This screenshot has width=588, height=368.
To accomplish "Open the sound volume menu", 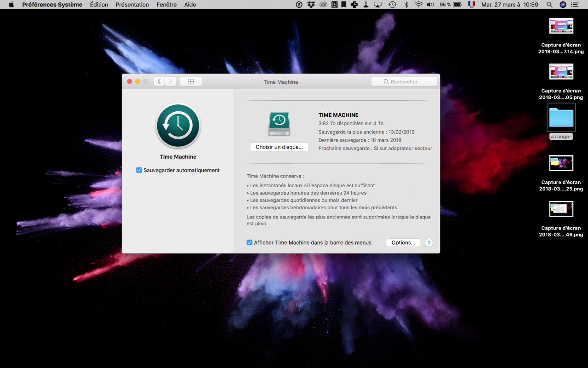I will pos(430,5).
